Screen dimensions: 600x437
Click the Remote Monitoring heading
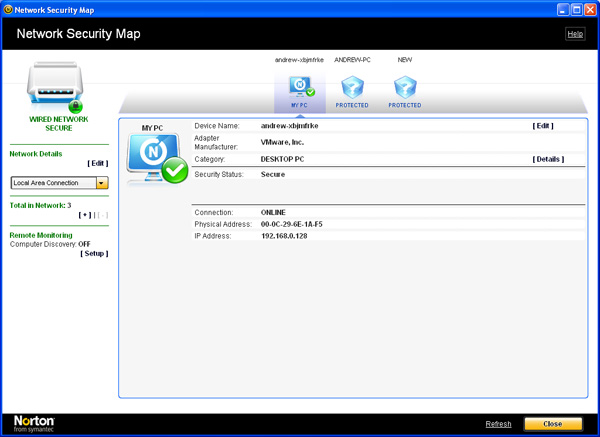pyautogui.click(x=41, y=235)
